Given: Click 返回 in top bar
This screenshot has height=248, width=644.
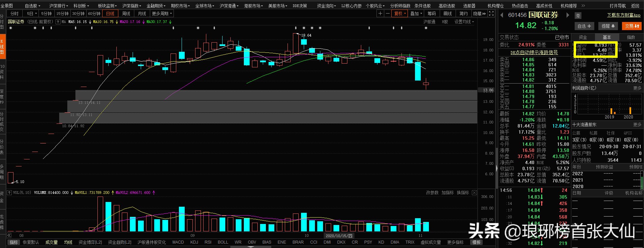Looking at the screenshot, I should 635,6.
